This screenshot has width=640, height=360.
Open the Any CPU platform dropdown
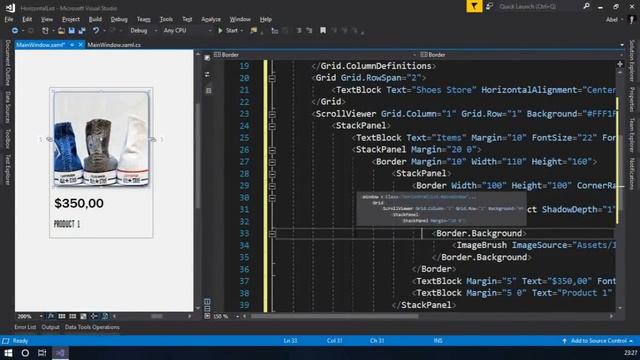187,31
